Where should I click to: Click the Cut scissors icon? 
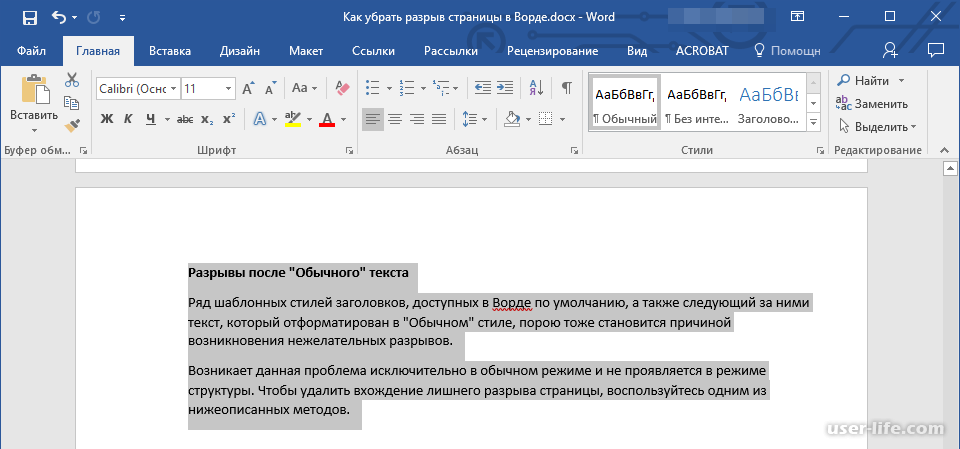pyautogui.click(x=72, y=80)
